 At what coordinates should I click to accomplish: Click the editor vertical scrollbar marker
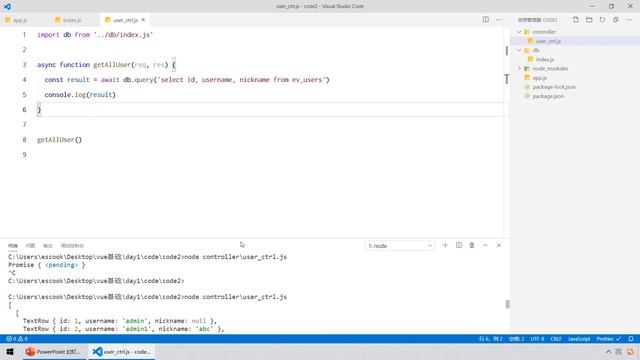(x=507, y=50)
